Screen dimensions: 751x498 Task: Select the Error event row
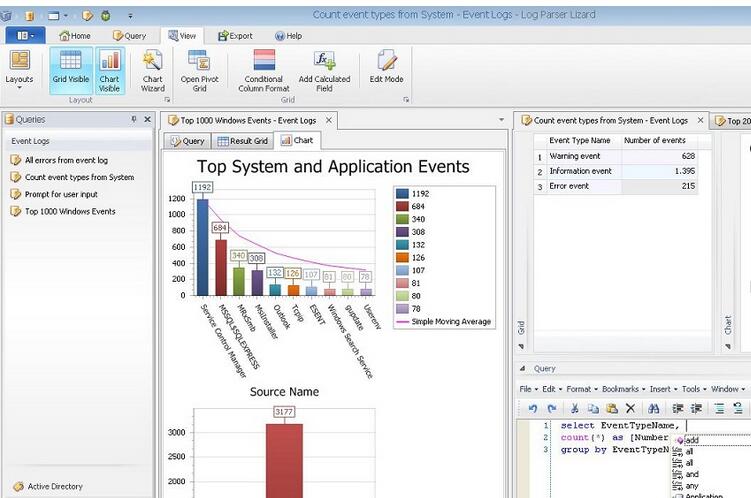[x=616, y=186]
